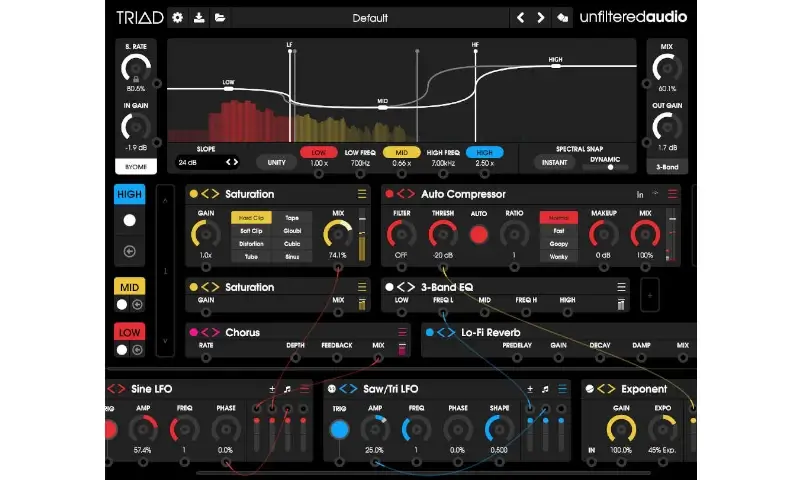The width and height of the screenshot is (800, 480).
Task: Cycle second Saturation effect type arrows
Action: [x=210, y=287]
